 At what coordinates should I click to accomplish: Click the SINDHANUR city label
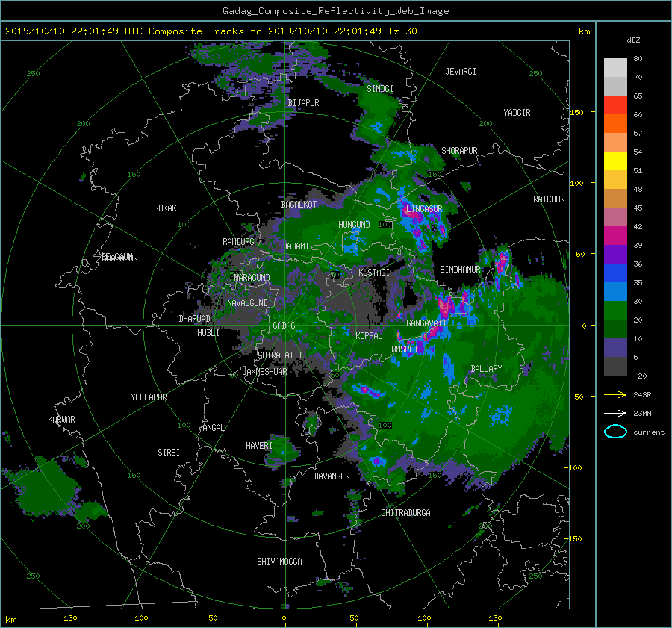460,270
